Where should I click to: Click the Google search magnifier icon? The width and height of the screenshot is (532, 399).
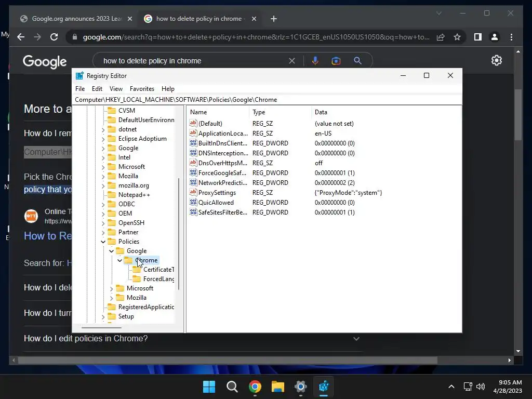click(357, 61)
